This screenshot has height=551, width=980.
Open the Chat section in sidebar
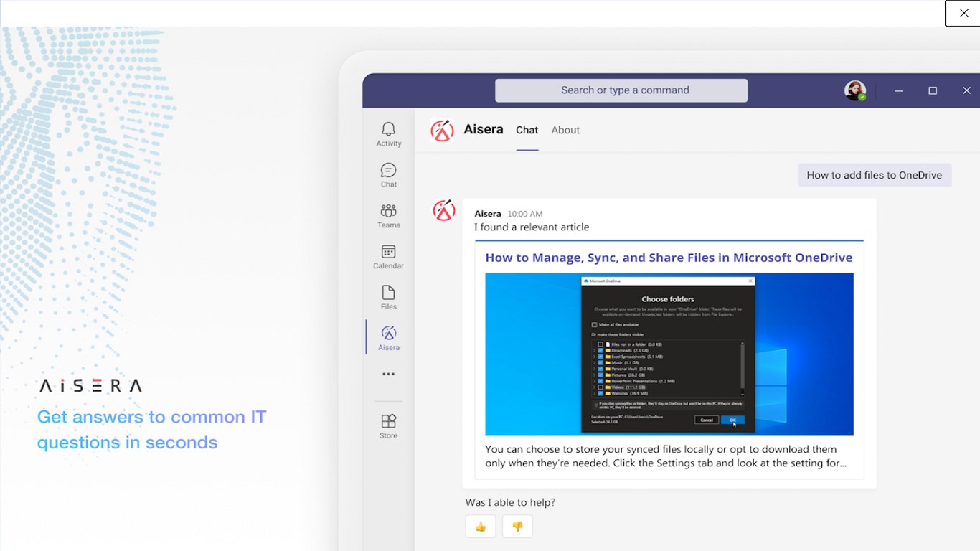[388, 174]
